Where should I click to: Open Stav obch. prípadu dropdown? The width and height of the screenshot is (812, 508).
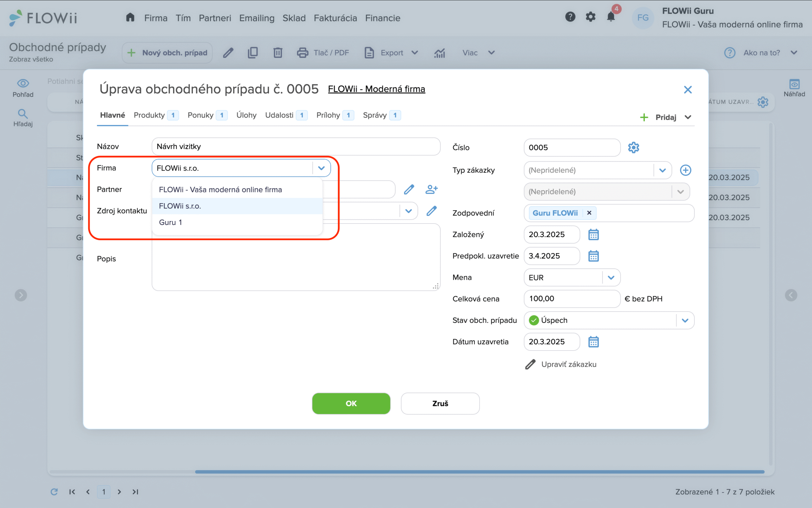pyautogui.click(x=685, y=320)
